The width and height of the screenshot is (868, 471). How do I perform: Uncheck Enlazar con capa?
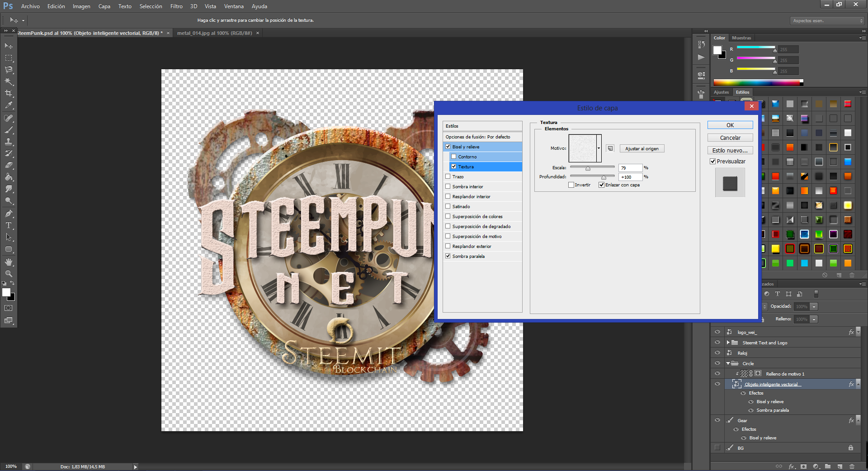tap(602, 185)
